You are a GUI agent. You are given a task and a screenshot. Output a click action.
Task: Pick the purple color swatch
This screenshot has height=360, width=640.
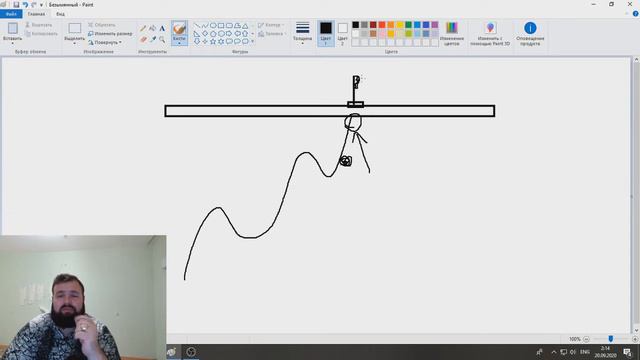tap(435, 25)
